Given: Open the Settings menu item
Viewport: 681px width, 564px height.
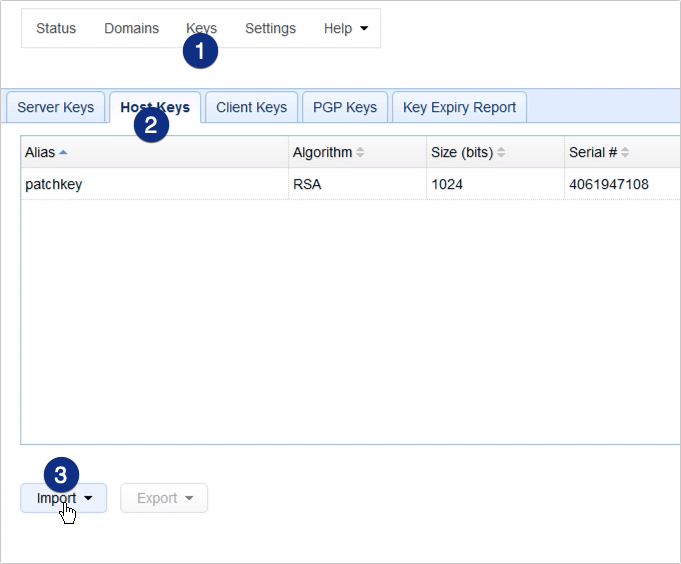Looking at the screenshot, I should click(270, 28).
